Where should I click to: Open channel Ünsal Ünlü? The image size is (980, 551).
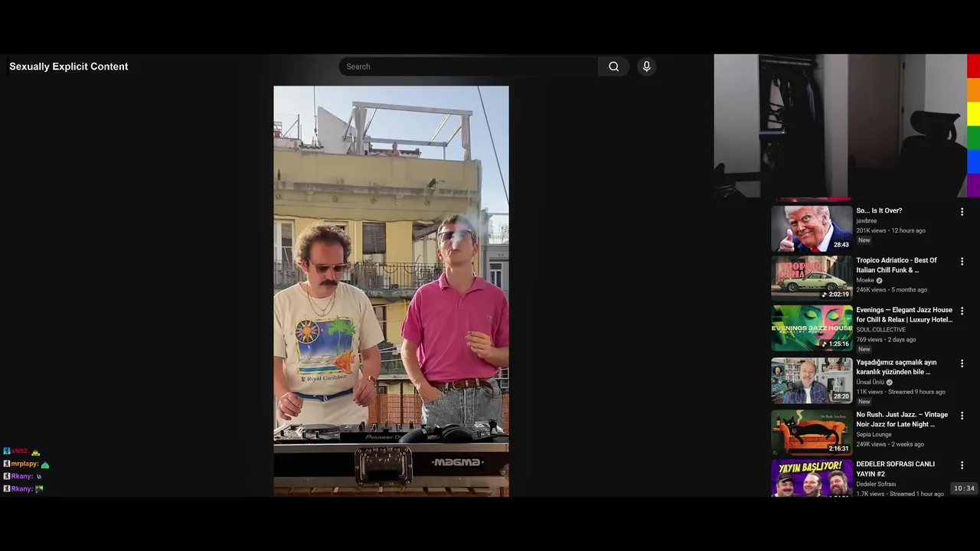tap(870, 382)
